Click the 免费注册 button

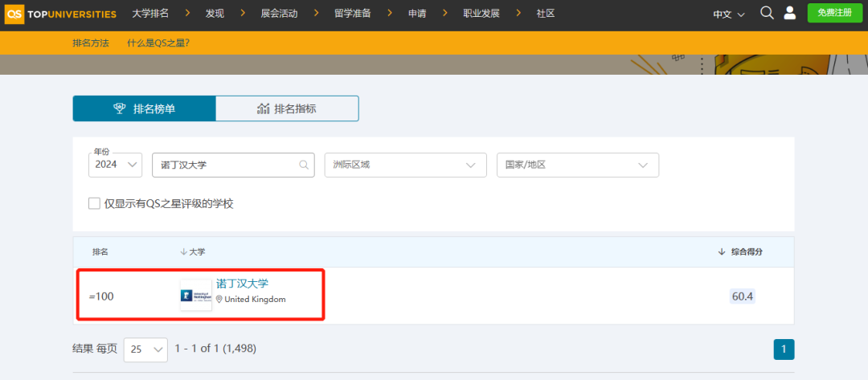click(x=834, y=13)
